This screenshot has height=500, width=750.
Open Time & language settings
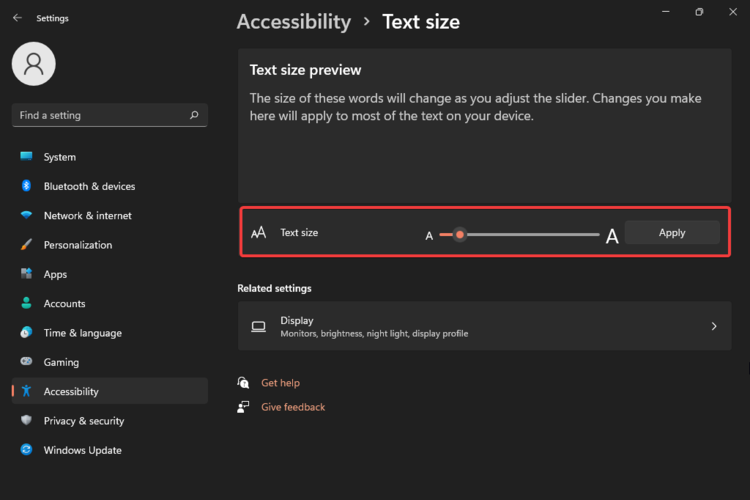[110, 333]
